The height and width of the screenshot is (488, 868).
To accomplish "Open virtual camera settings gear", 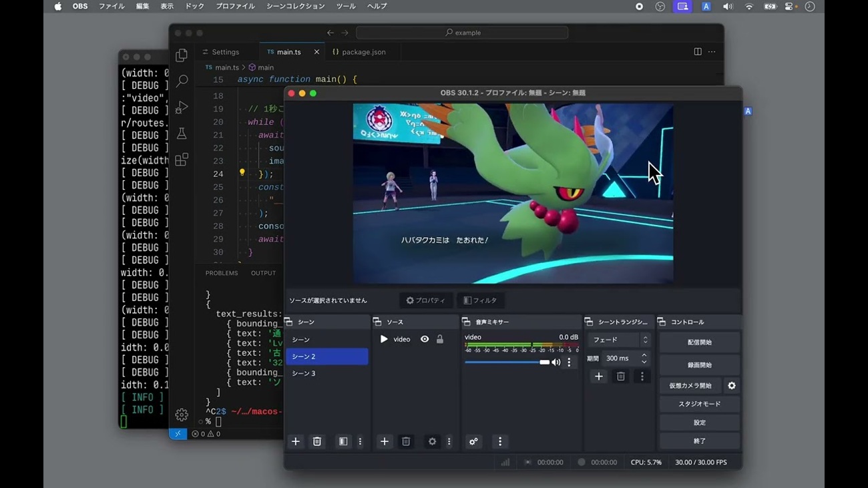I will coord(732,385).
